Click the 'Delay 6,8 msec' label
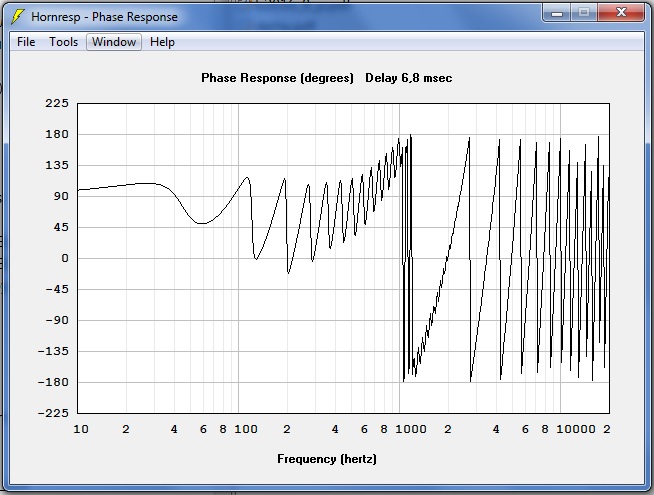654x495 pixels. 408,78
